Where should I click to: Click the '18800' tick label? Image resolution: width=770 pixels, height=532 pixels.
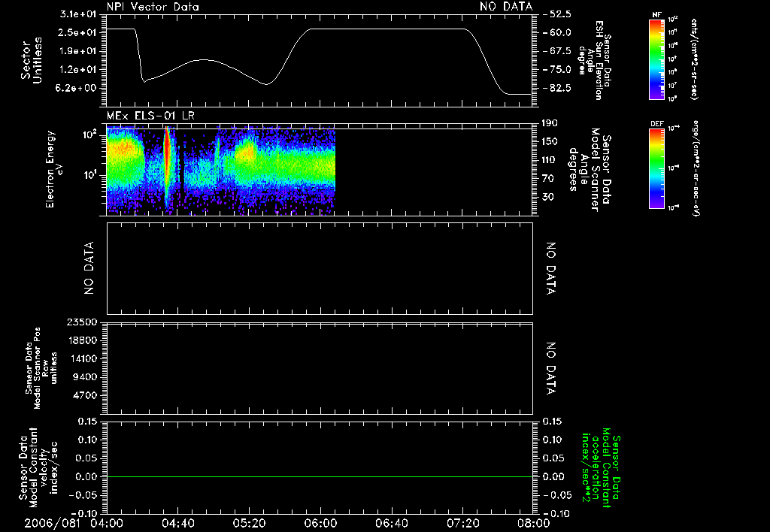81,340
